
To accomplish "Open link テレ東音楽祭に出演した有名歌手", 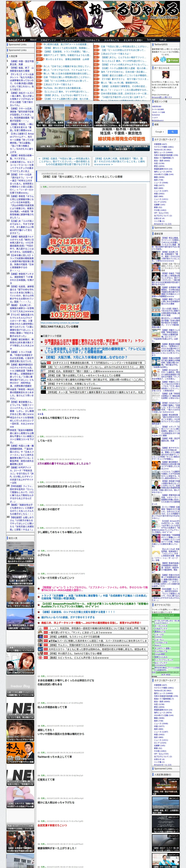I will [95, 350].
